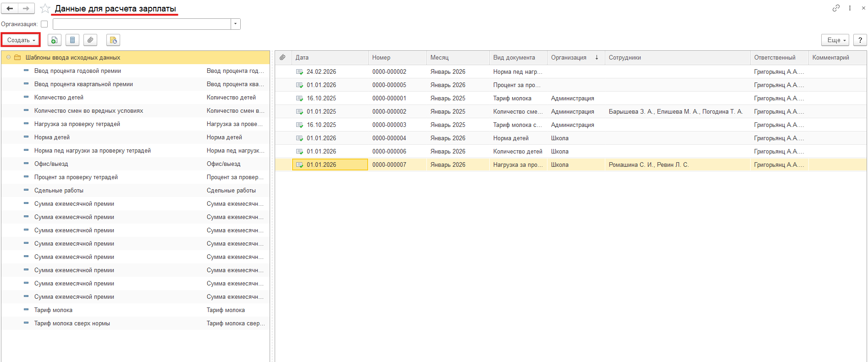
Task: Collapse the Шаблоны ввода исходных данных tree node
Action: 8,58
